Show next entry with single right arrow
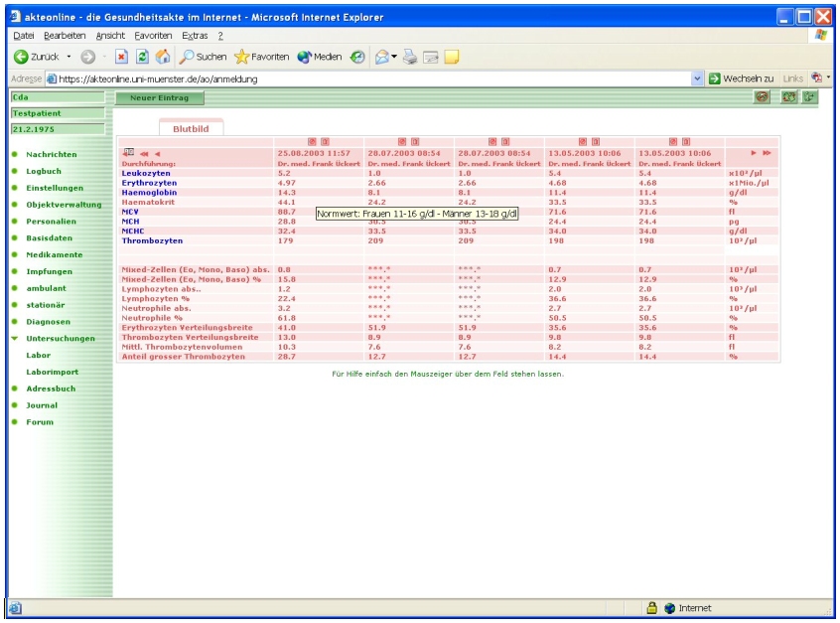 [x=754, y=153]
